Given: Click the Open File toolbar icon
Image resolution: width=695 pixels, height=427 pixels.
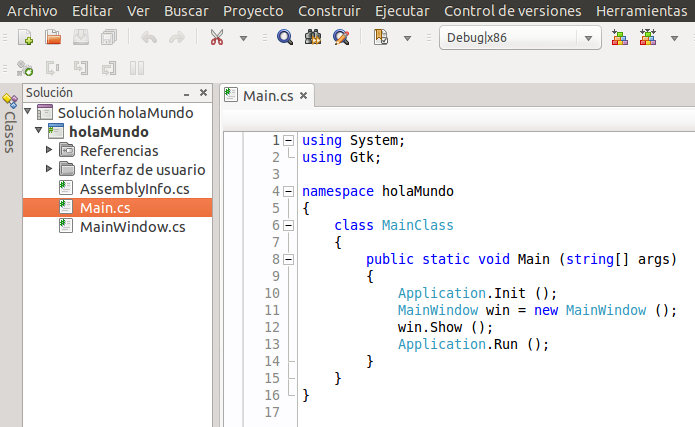Looking at the screenshot, I should coord(53,38).
